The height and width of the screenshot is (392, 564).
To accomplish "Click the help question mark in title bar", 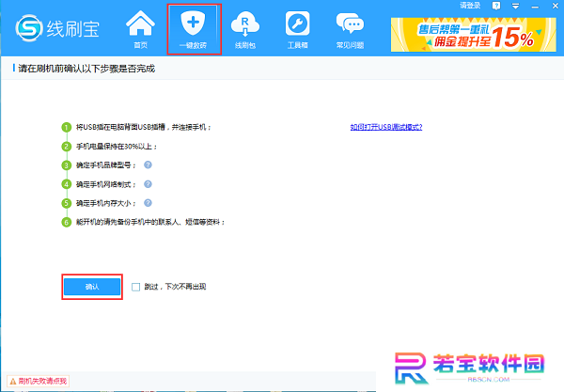I will [496, 6].
